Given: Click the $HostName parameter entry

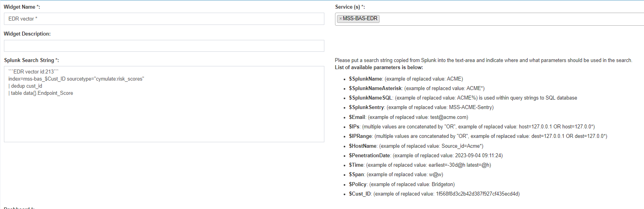Looking at the screenshot, I should [x=416, y=146].
